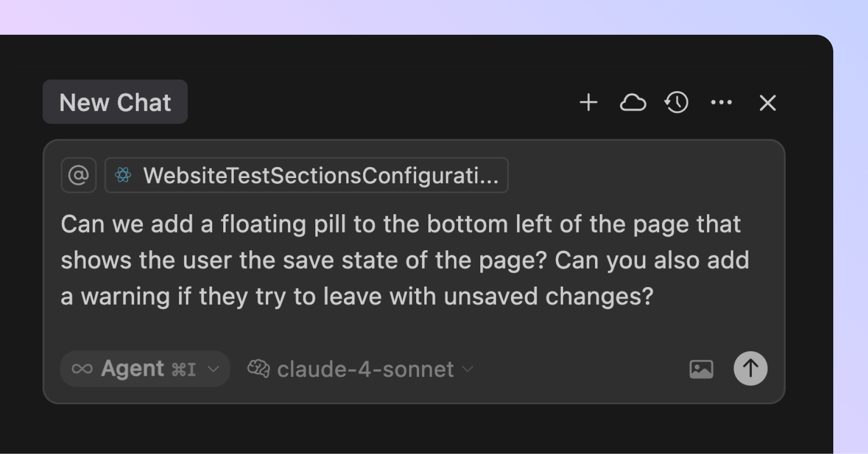Open the WebsiteTestSectionsConfigurati... file chip
This screenshot has height=454, width=868.
(320, 175)
